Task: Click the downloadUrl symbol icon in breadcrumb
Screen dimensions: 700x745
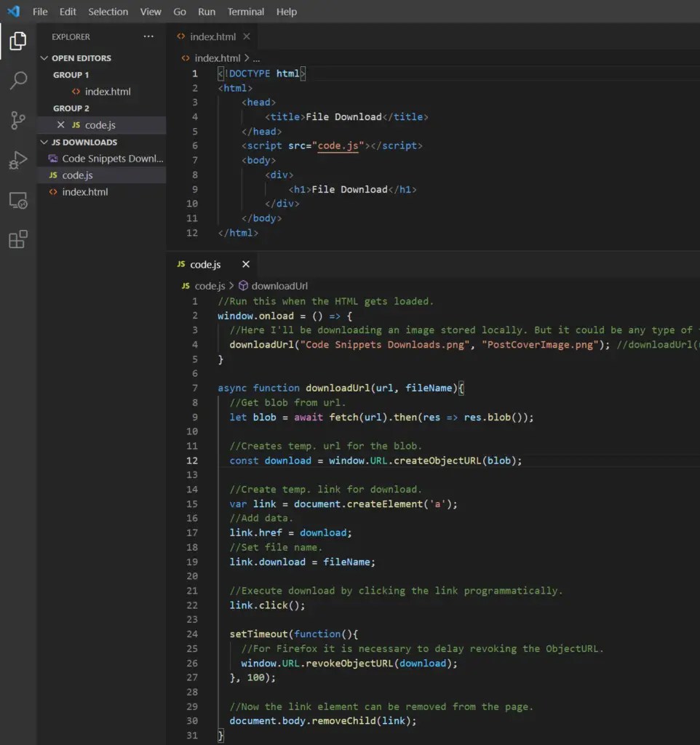Action: coord(243,285)
